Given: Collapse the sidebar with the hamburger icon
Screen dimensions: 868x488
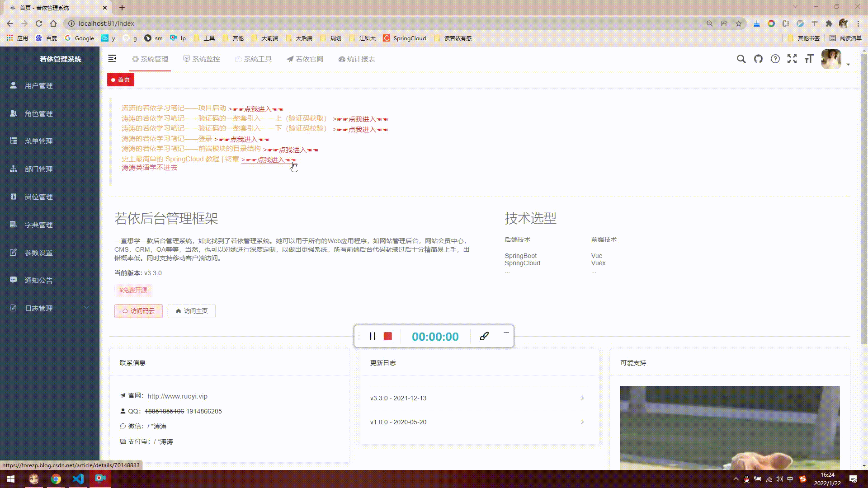Looking at the screenshot, I should tap(112, 59).
